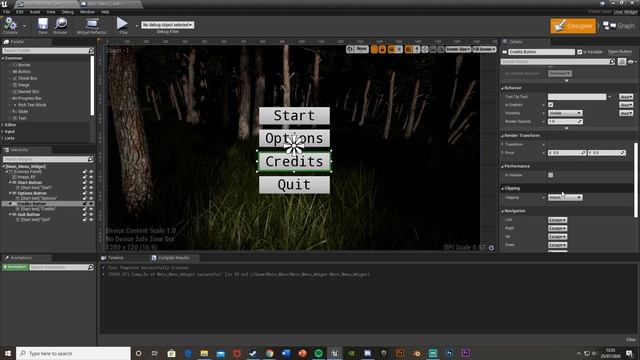
Task: Click the Compile toolbar icon
Action: [10, 25]
